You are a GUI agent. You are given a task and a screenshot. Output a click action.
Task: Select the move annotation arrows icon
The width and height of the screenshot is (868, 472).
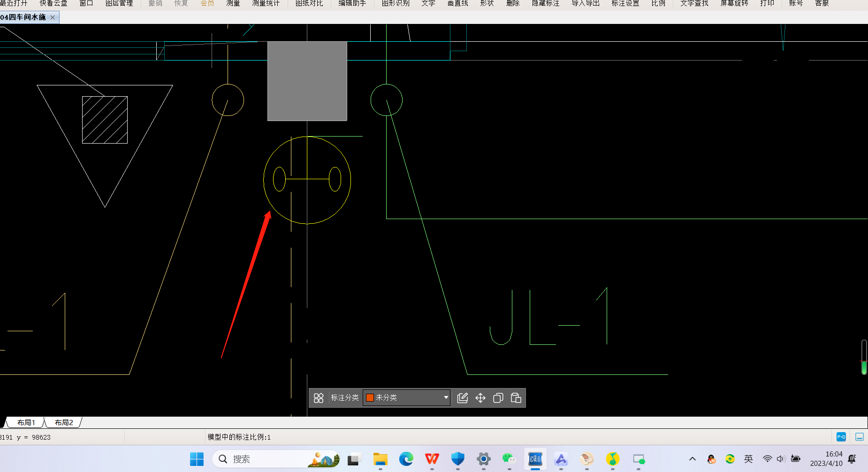point(480,398)
